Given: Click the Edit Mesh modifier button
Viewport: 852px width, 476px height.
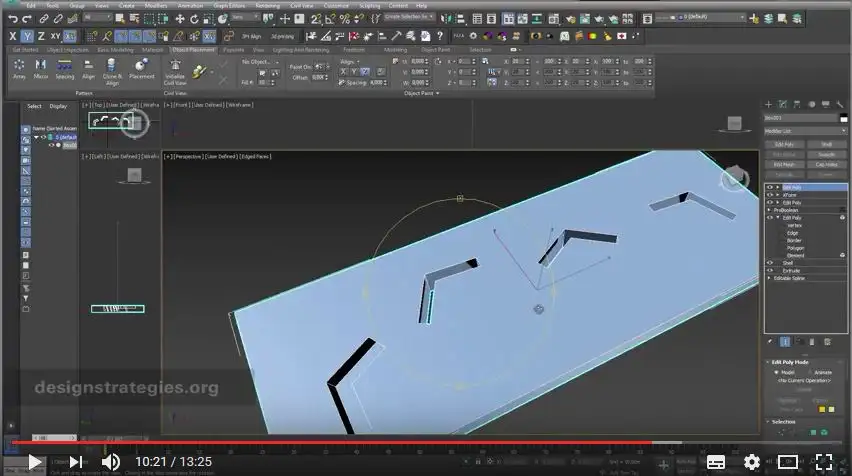Looking at the screenshot, I should [x=784, y=165].
